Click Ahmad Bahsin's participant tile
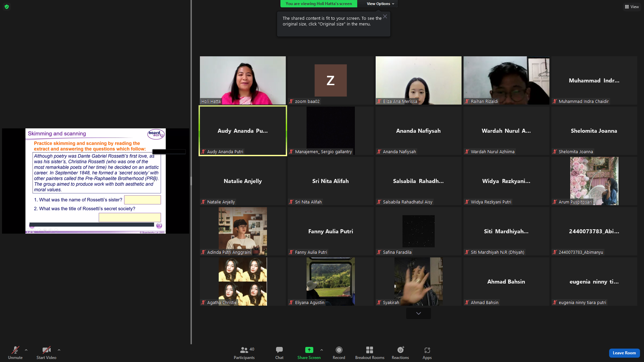The image size is (644, 362). [506, 282]
